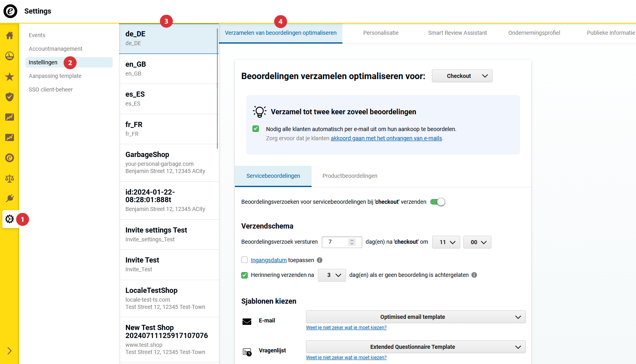Image resolution: width=636 pixels, height=364 pixels.
Task: Switch to the Ondernemingsprofiel tab
Action: tap(534, 33)
